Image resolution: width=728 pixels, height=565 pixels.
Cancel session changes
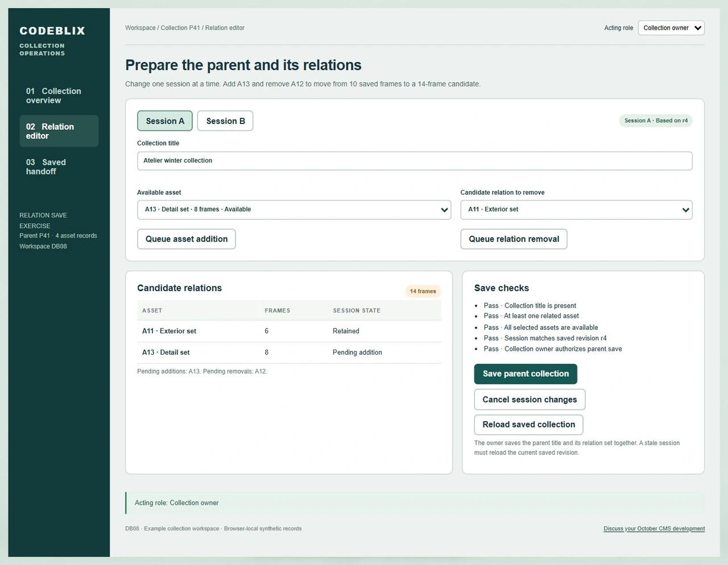(530, 400)
